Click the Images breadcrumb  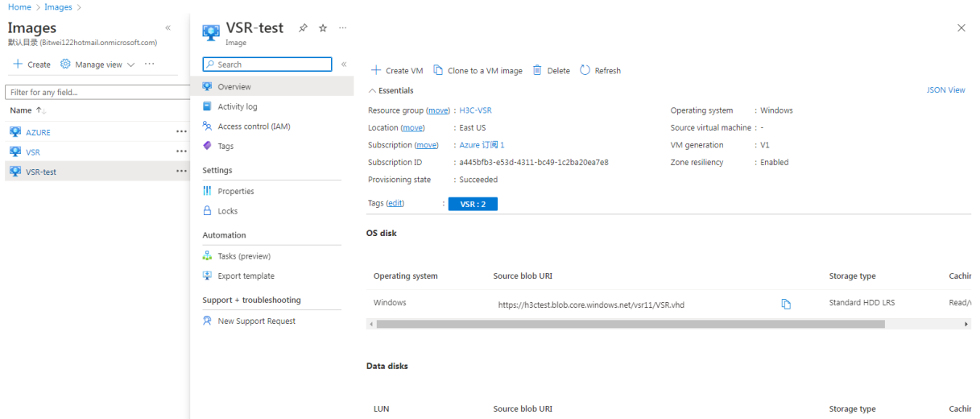pos(57,7)
